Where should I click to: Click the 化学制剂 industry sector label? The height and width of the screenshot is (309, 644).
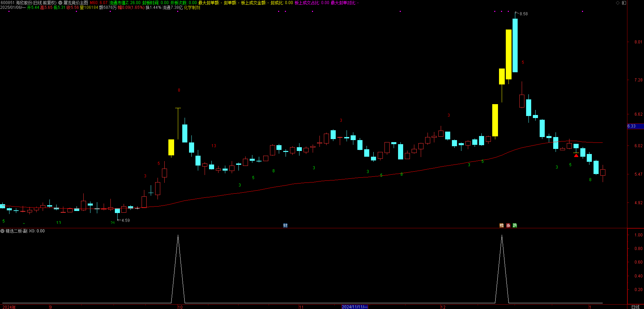(192, 7)
